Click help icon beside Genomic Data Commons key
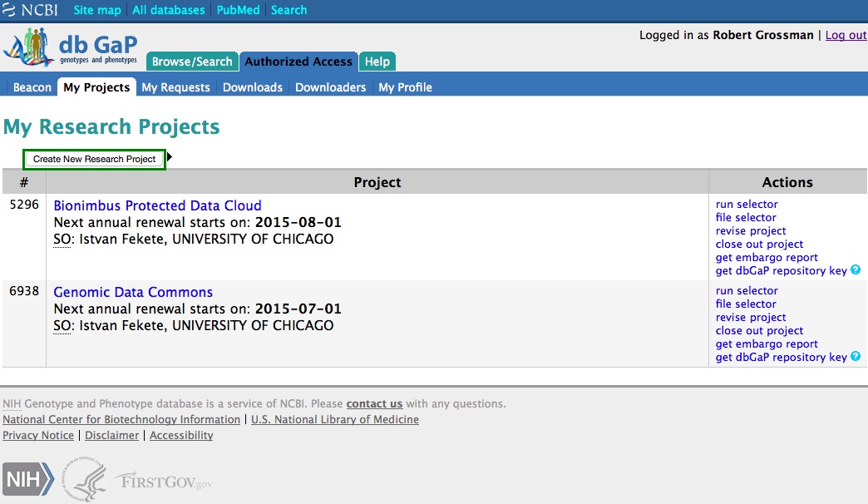This screenshot has width=868, height=504. [x=856, y=357]
